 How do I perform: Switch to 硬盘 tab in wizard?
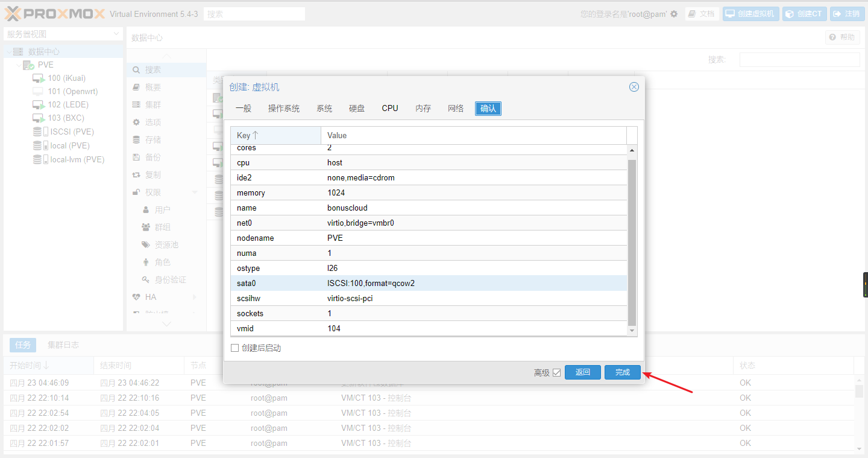357,109
